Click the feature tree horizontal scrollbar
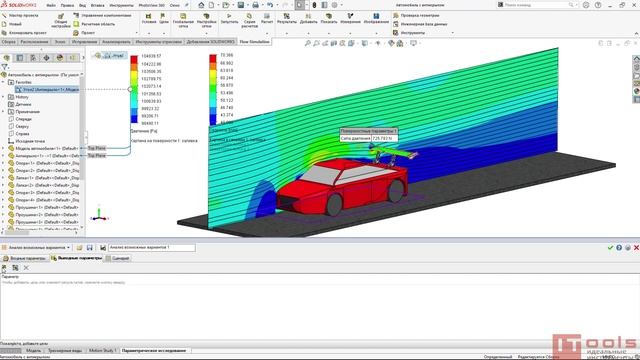Image resolution: width=640 pixels, height=360 pixels. 16,233
